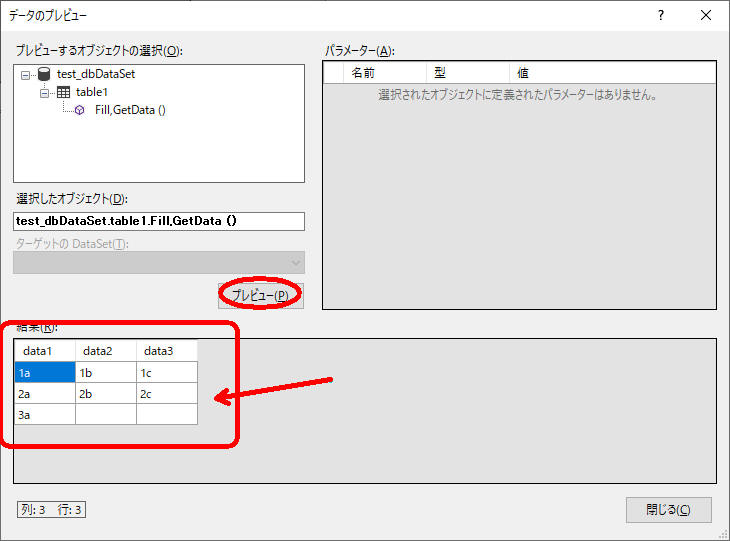This screenshot has height=541, width=730.
Task: Click the data1 column header
Action: [x=44, y=351]
